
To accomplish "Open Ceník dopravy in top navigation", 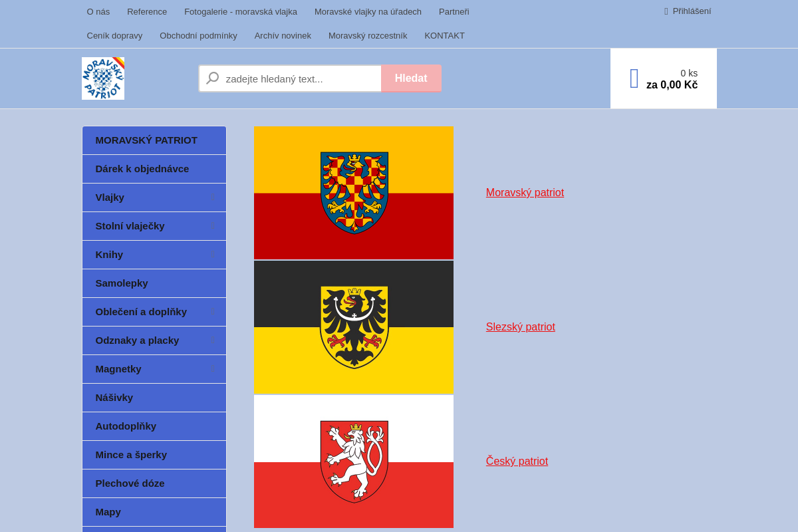I will click(114, 36).
